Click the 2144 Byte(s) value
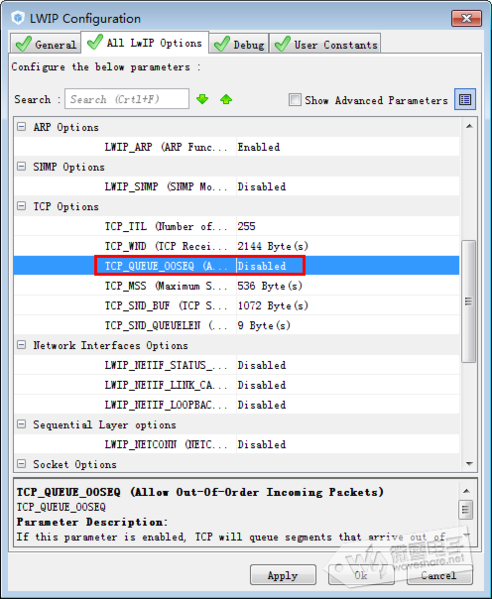This screenshot has height=599, width=492. point(273,246)
